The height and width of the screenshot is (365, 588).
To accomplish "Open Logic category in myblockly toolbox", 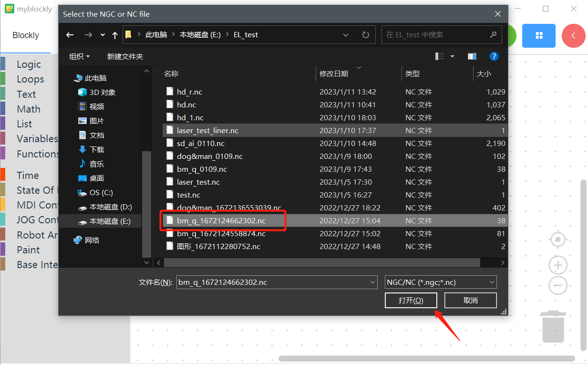I will tap(29, 64).
